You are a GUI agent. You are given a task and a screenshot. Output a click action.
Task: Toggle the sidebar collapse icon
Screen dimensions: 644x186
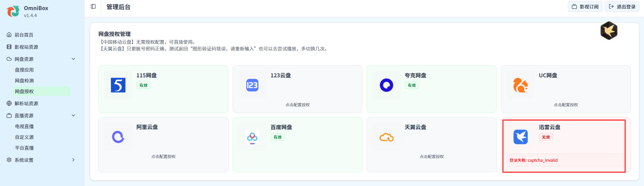pos(93,6)
